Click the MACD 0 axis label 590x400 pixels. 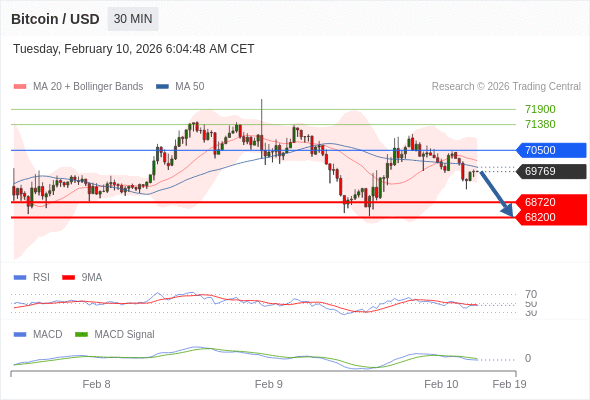click(528, 358)
